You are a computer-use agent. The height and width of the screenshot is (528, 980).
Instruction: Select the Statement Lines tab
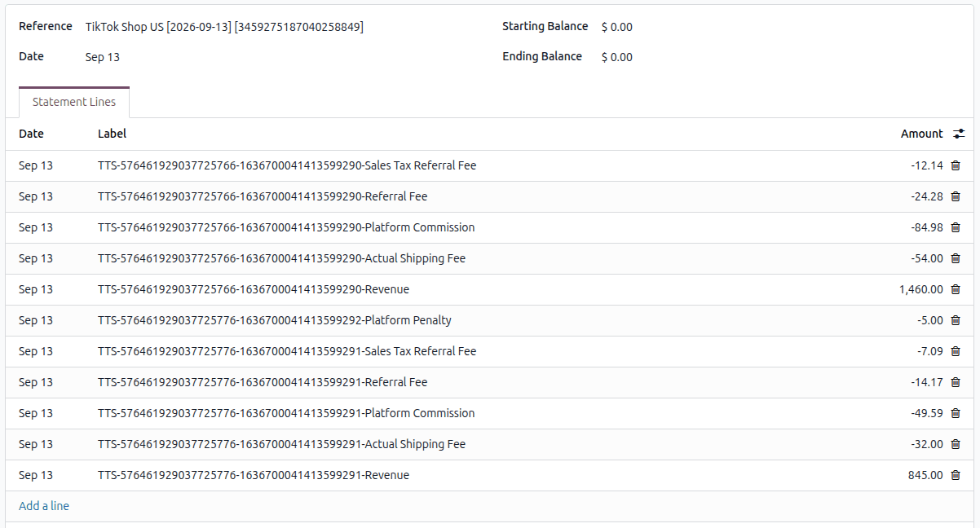pyautogui.click(x=74, y=102)
